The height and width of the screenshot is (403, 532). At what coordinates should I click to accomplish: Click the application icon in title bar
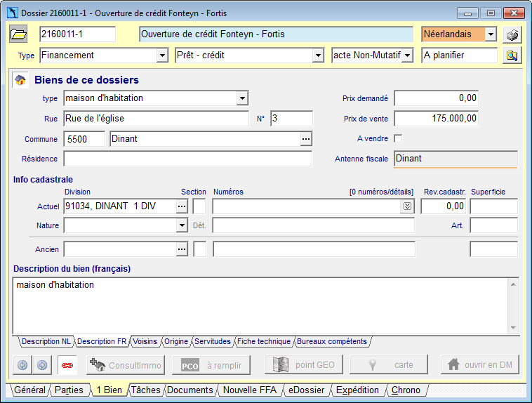(x=13, y=13)
